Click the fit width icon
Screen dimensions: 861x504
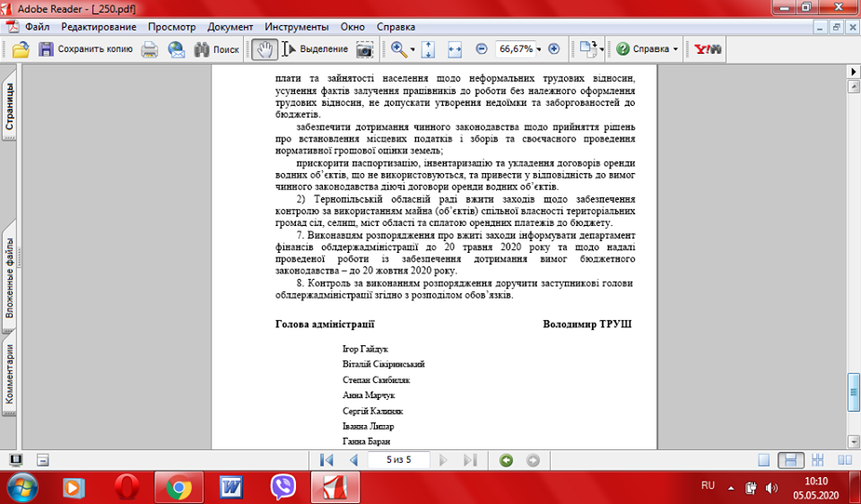(x=454, y=49)
